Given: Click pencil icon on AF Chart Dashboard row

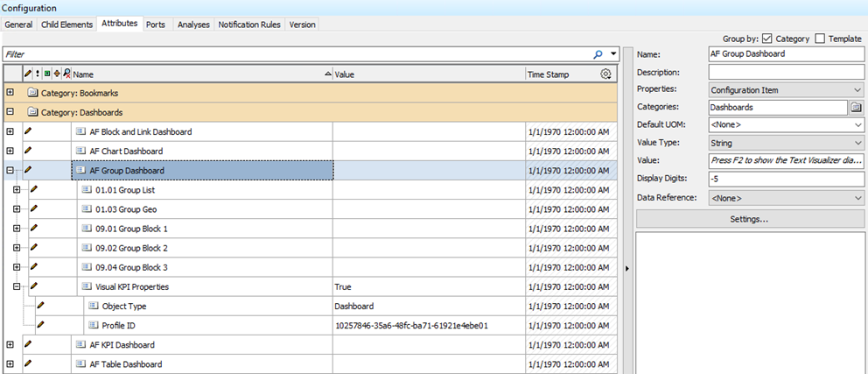Looking at the screenshot, I should 27,151.
